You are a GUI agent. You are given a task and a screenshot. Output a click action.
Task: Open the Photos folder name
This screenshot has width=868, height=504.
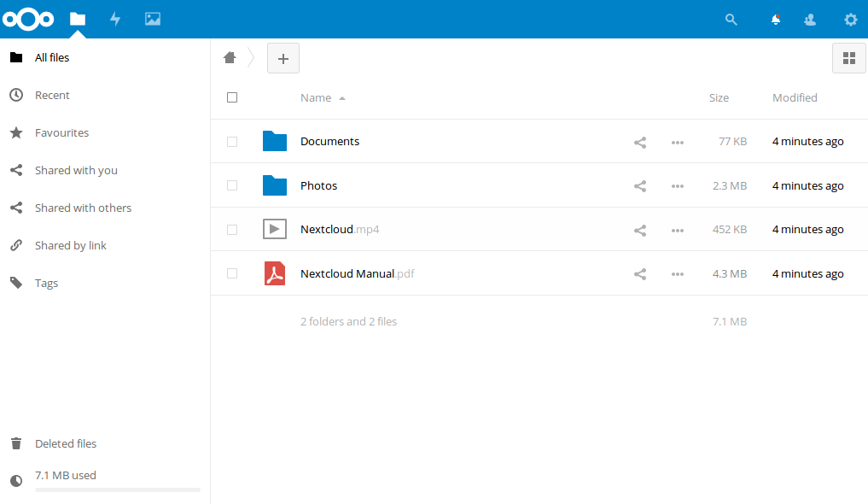click(x=319, y=185)
